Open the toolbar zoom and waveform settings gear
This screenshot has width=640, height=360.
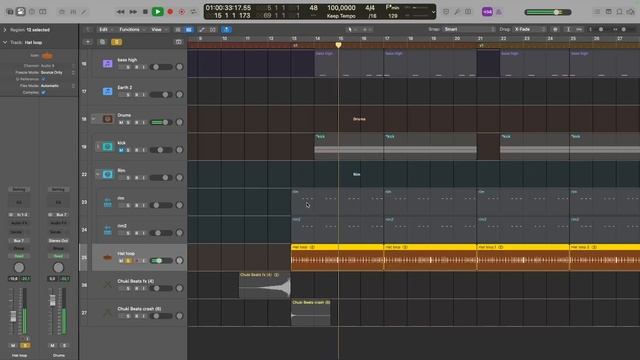[555, 29]
